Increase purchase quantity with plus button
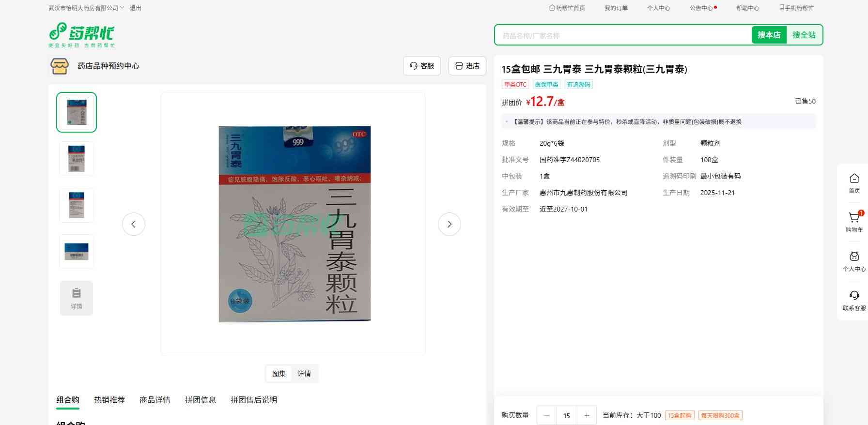 point(587,415)
